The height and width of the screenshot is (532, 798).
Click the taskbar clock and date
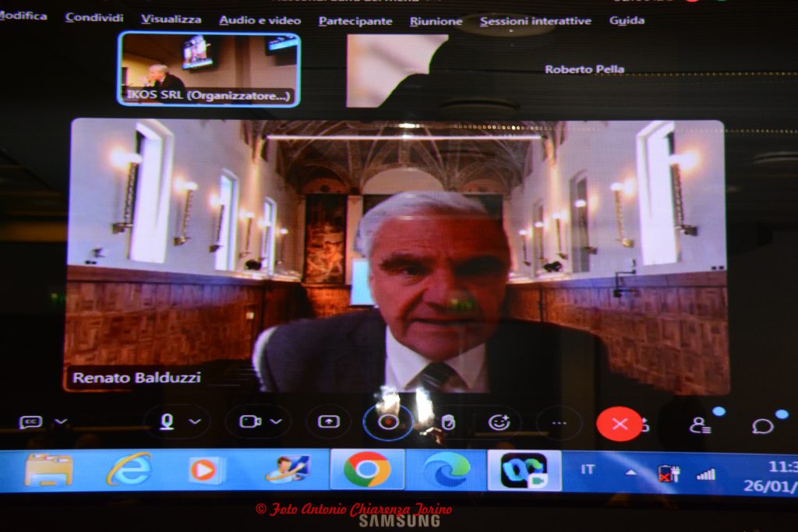point(771,477)
